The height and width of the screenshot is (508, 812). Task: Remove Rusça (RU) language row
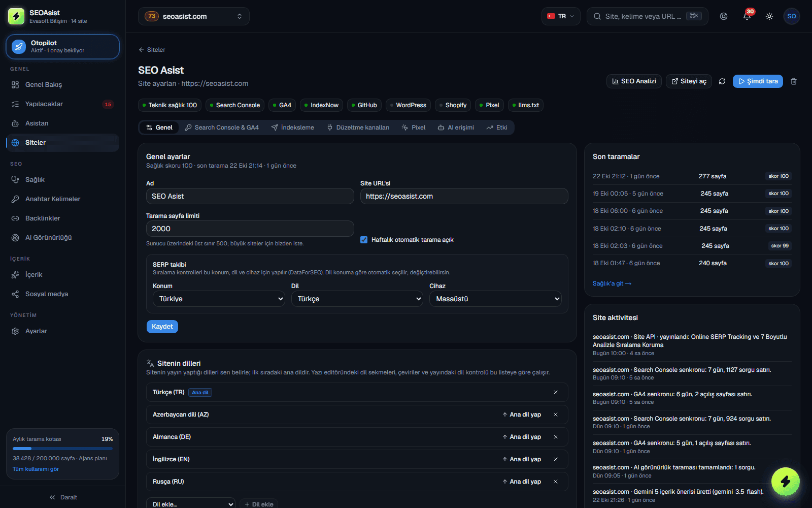(556, 482)
